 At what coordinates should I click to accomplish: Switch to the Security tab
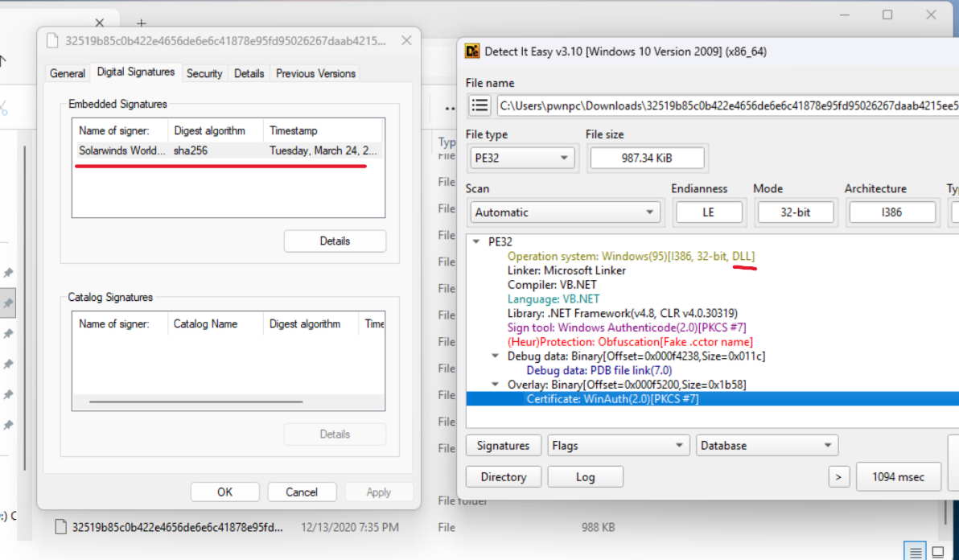coord(204,73)
